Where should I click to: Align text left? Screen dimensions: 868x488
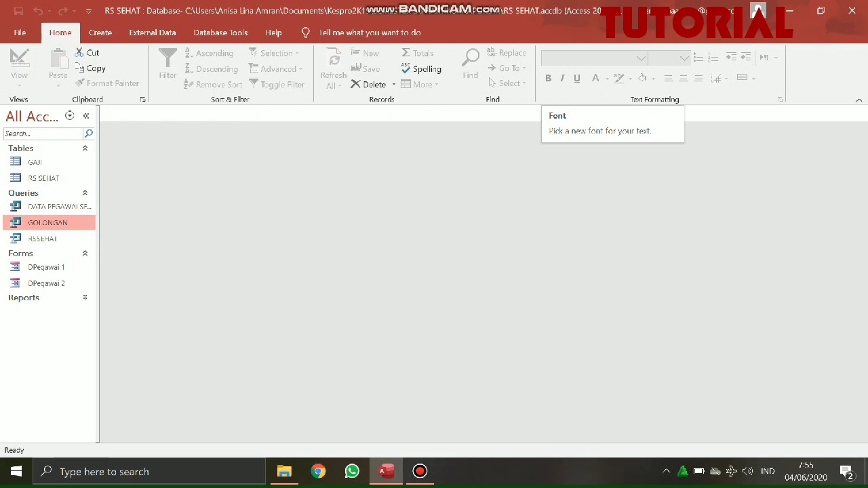(x=669, y=78)
